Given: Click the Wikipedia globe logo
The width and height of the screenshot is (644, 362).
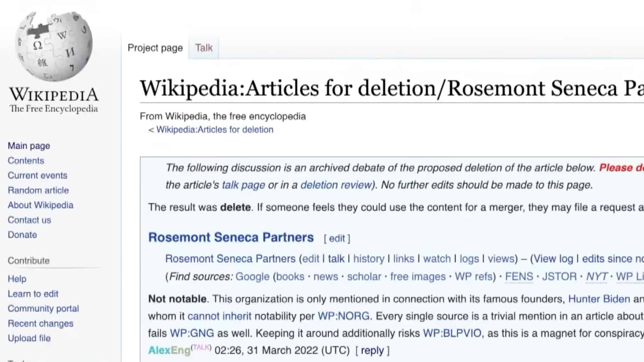Looking at the screenshot, I should coord(54,46).
